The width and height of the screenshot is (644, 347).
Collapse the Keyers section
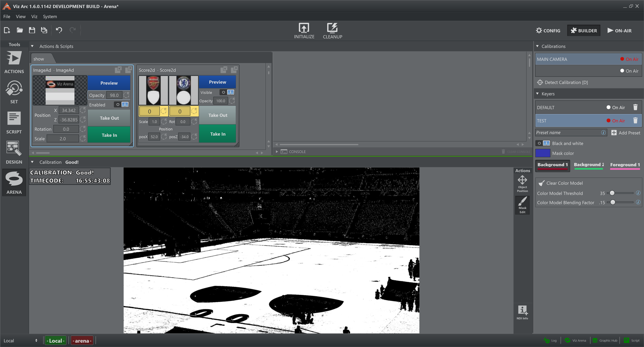tap(537, 94)
